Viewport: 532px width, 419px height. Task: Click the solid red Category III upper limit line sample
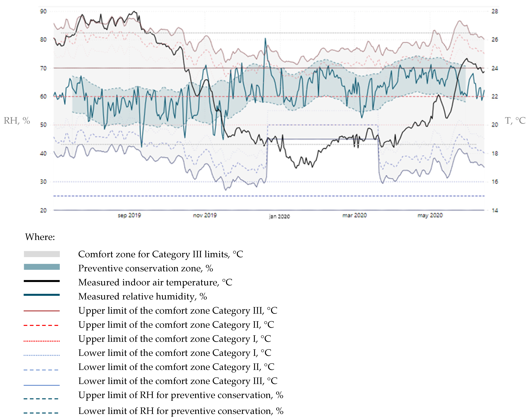click(42, 311)
